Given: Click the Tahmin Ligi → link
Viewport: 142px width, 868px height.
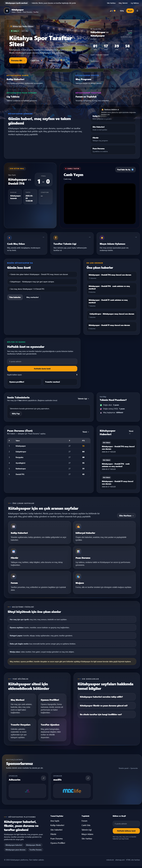Looking at the screenshot, I should coord(83,399).
